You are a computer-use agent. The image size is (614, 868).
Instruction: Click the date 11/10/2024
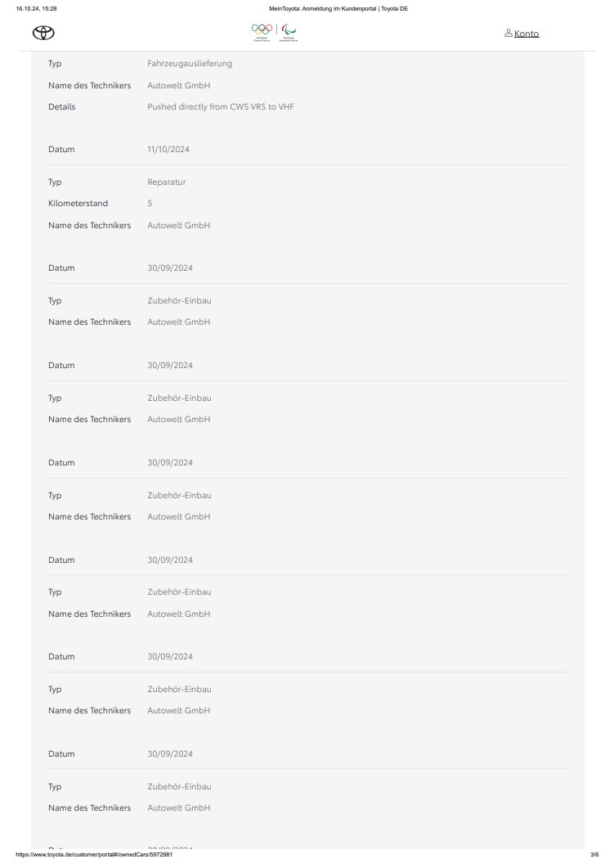point(168,150)
